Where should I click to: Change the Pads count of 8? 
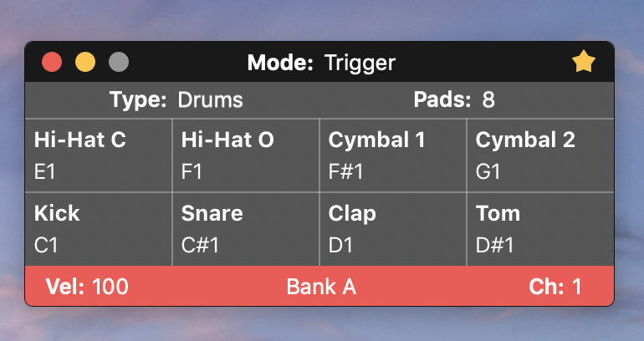454,99
